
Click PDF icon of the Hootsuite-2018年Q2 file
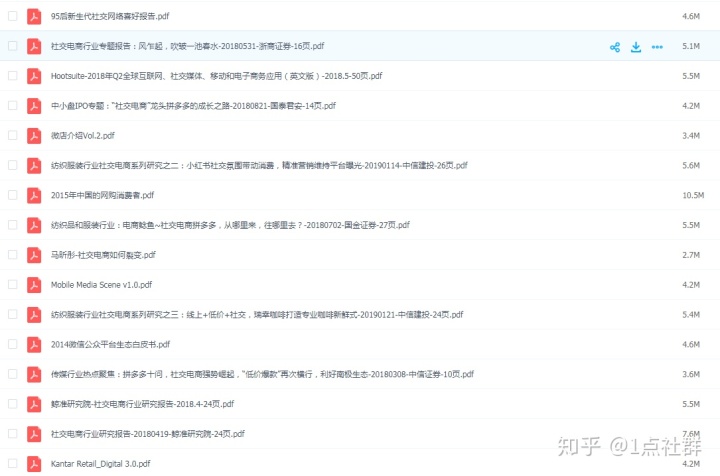(x=34, y=76)
